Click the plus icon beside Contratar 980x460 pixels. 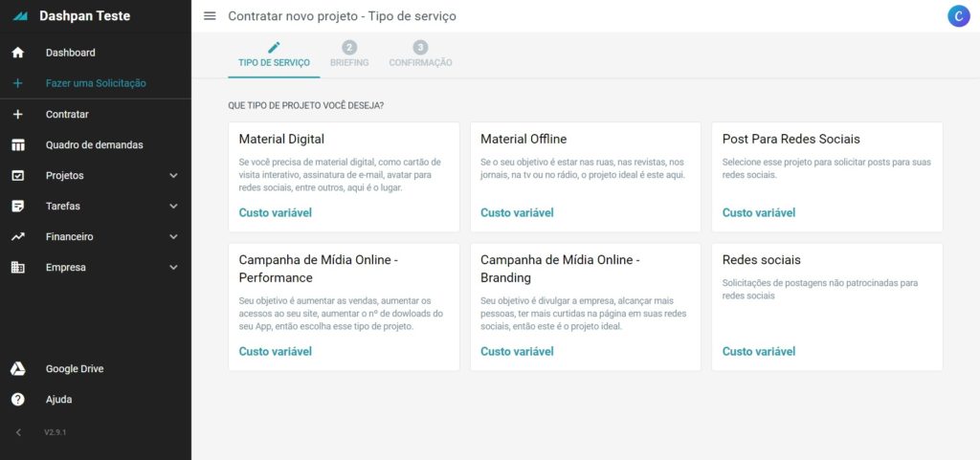click(18, 114)
